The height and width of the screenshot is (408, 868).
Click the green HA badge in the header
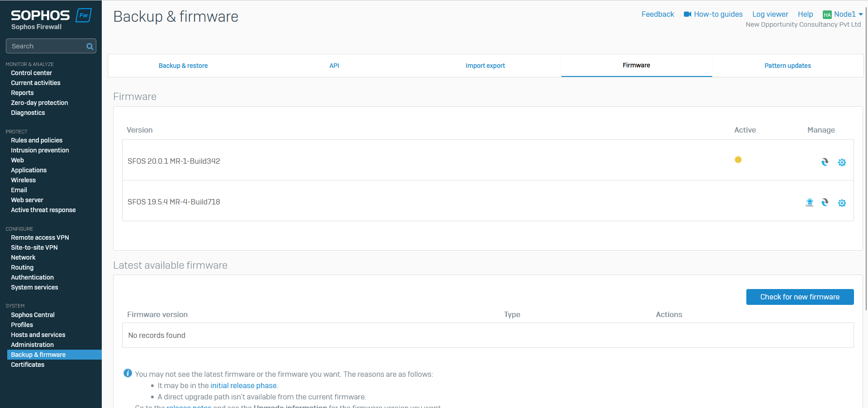coord(827,14)
